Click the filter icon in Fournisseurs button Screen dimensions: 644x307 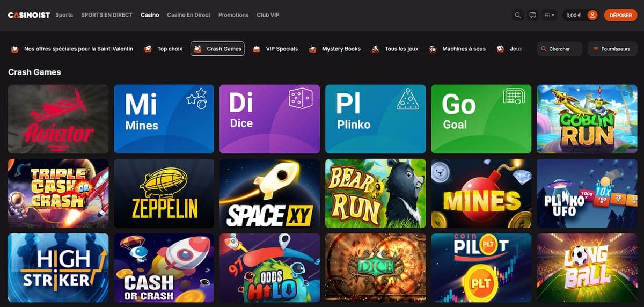(595, 49)
